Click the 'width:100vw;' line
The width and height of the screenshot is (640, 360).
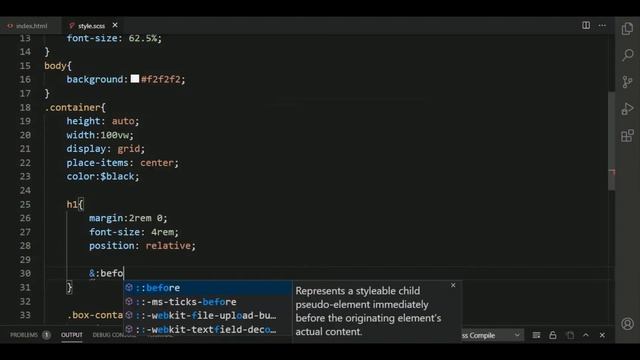(x=100, y=135)
